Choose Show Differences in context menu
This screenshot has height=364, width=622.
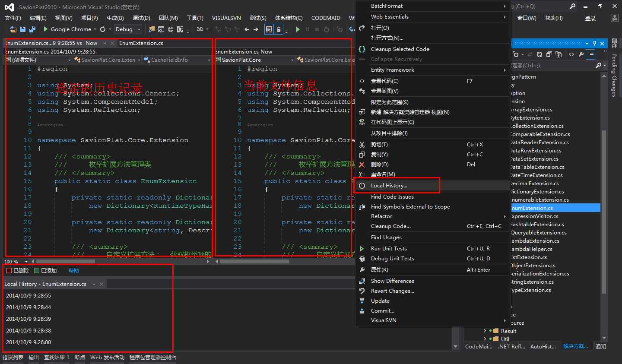click(x=432, y=281)
